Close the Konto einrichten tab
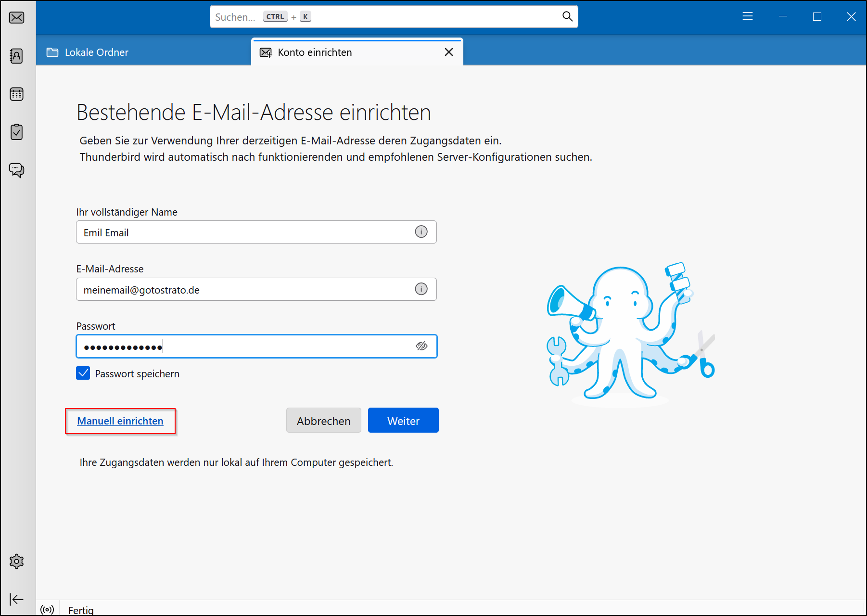Image resolution: width=867 pixels, height=616 pixels. coord(448,52)
